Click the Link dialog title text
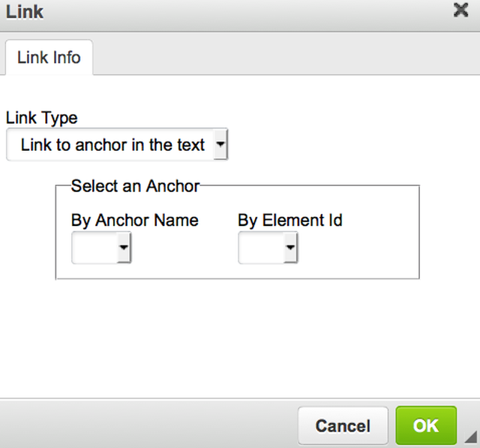This screenshot has height=448, width=480. 25,12
